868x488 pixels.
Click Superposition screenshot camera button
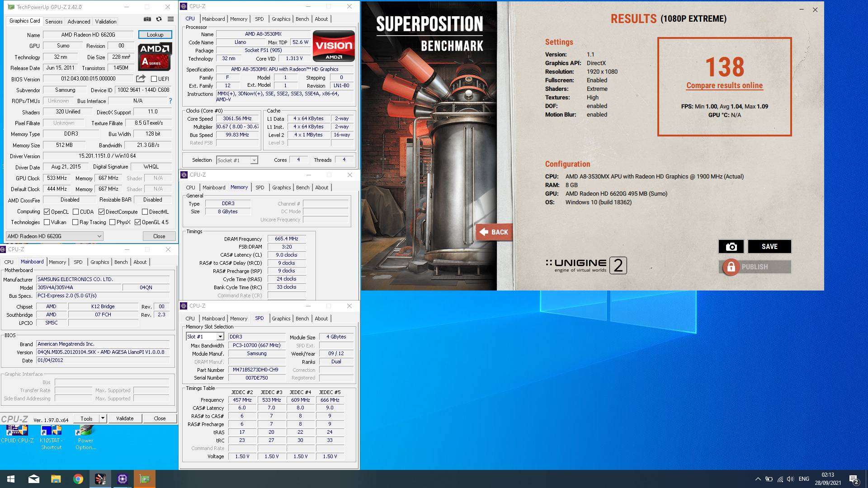point(731,246)
